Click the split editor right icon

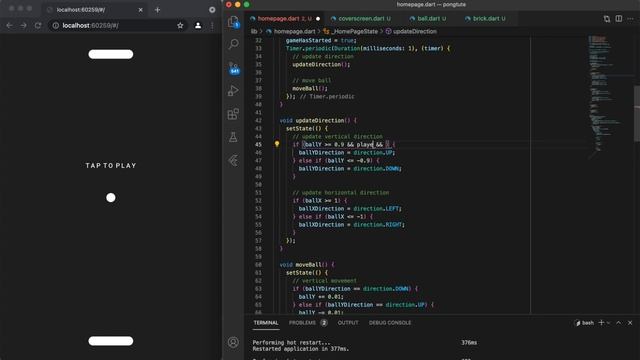pos(619,19)
